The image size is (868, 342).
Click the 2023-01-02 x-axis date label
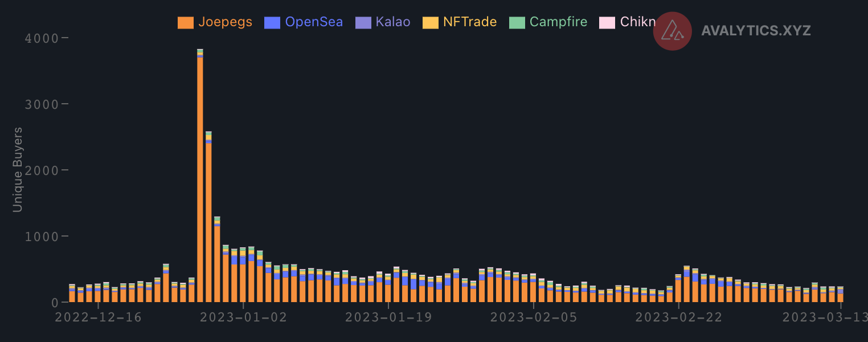(x=243, y=317)
